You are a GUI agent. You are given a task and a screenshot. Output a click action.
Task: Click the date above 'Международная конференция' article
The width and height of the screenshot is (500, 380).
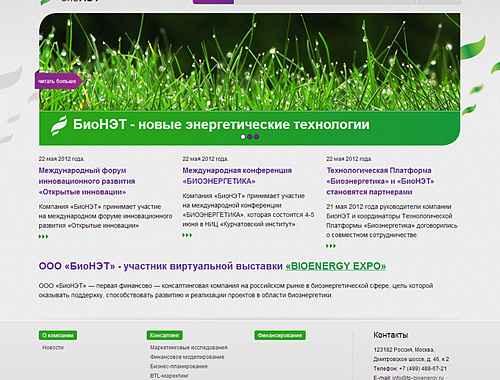(x=205, y=159)
